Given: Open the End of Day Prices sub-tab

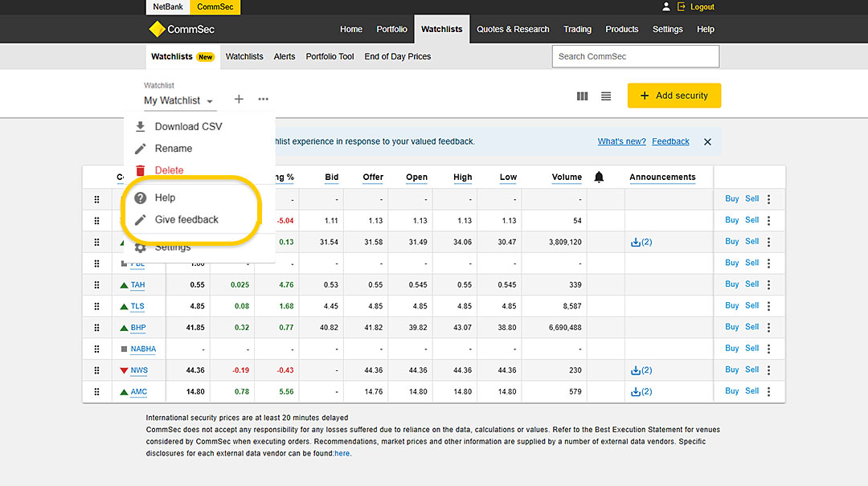Looking at the screenshot, I should [398, 56].
